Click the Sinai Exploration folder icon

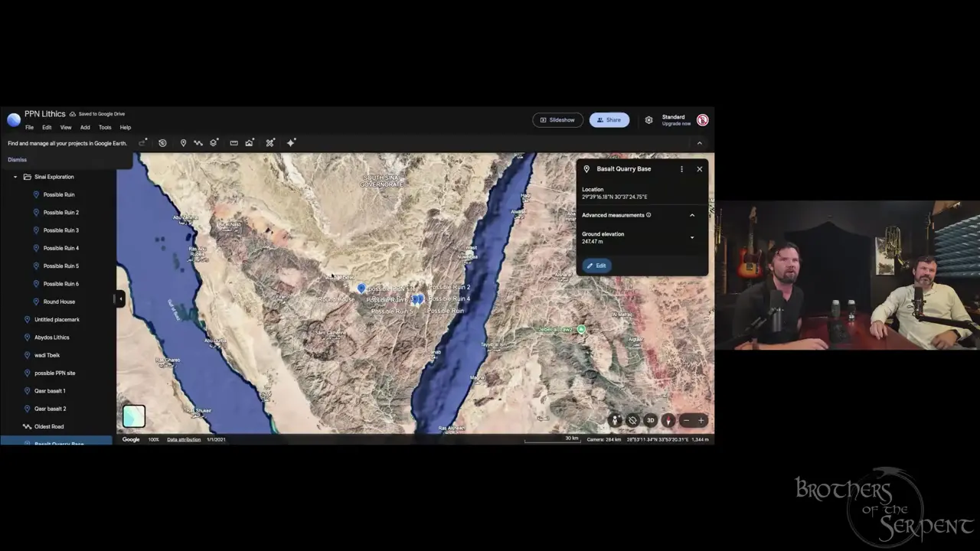(x=28, y=177)
